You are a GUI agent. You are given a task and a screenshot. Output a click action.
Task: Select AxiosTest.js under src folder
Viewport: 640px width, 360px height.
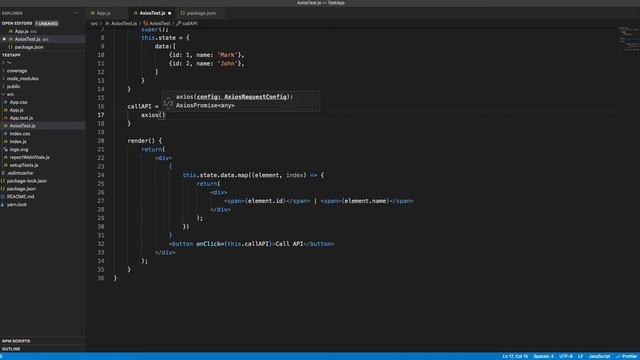[42, 126]
